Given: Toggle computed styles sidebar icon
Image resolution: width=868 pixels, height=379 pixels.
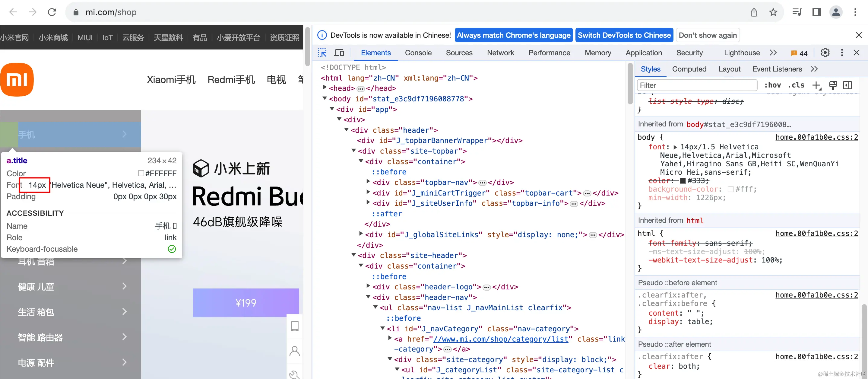Looking at the screenshot, I should coord(847,85).
